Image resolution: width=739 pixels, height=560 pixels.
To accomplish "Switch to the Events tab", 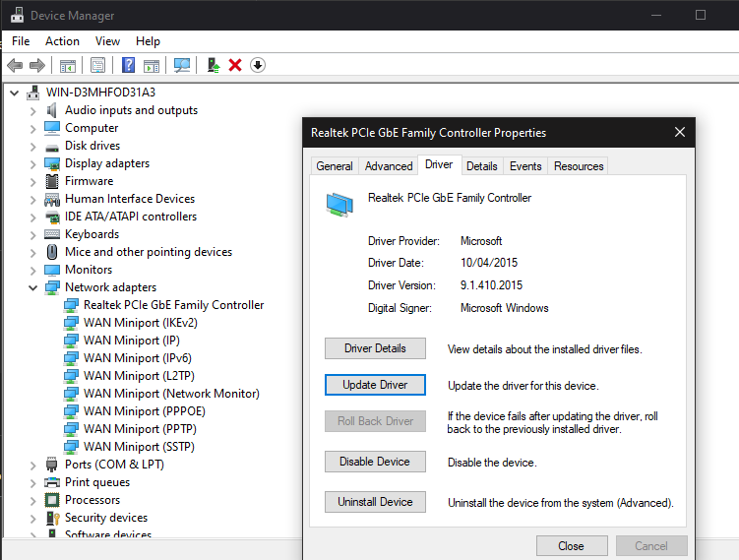I will point(525,166).
